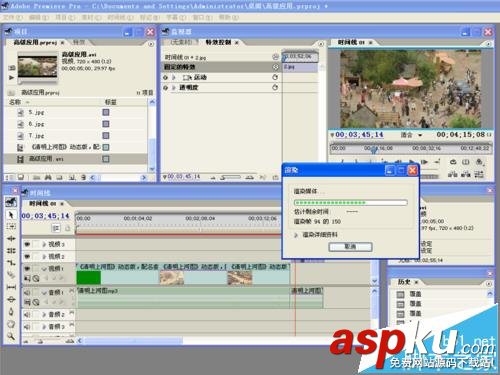This screenshot has width=500, height=375.
Task: Expand the Audio 2 track
Action: tap(44, 314)
